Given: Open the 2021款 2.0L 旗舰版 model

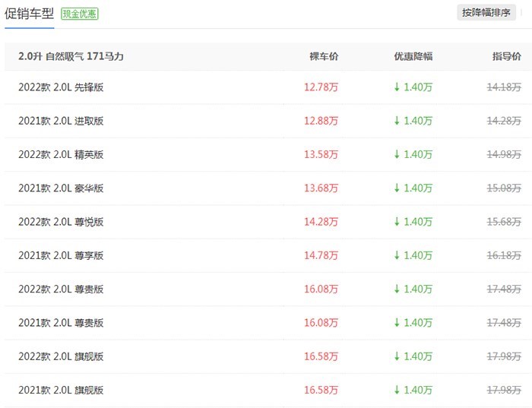Looking at the screenshot, I should (x=61, y=390).
